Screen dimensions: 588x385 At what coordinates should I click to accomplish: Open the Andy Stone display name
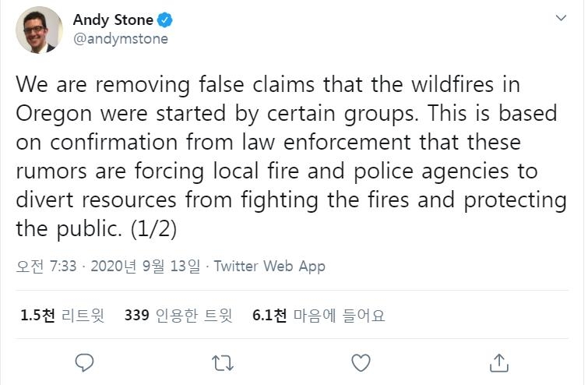tap(113, 19)
